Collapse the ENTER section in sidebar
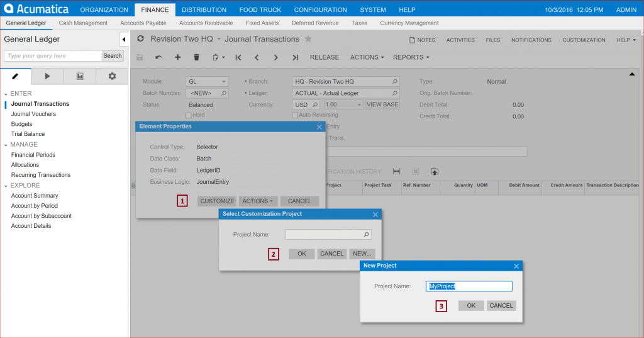Screen dimensions: 644x338 point(6,94)
